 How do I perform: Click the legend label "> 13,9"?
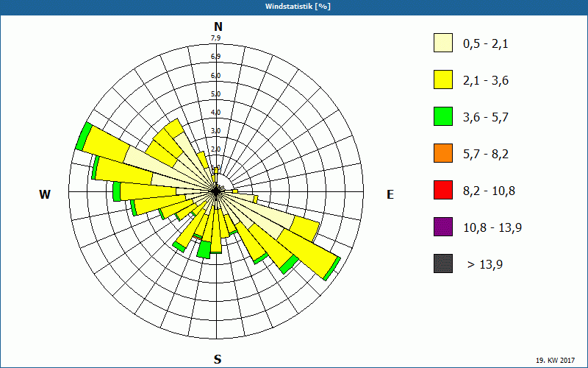485,265
